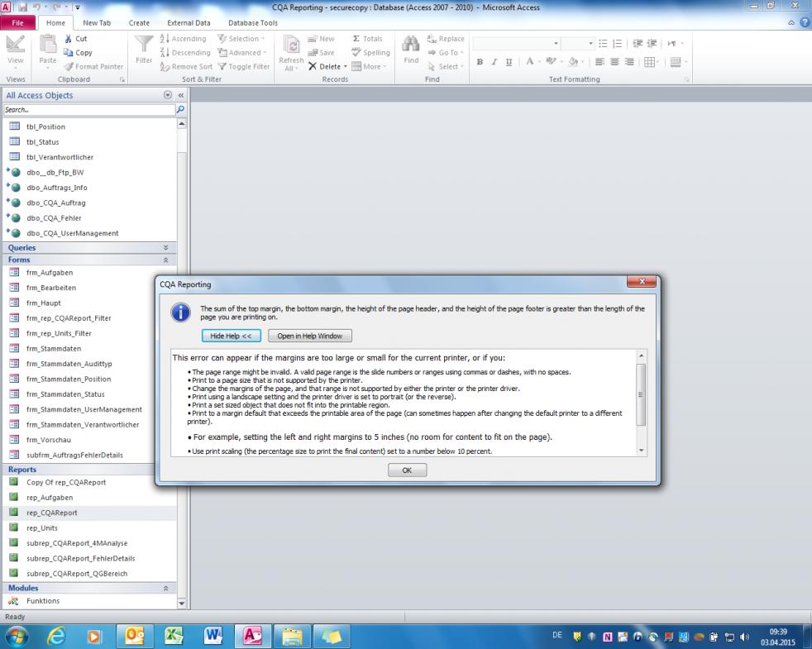Open the More records dropdown
This screenshot has width=812, height=649.
pyautogui.click(x=370, y=66)
